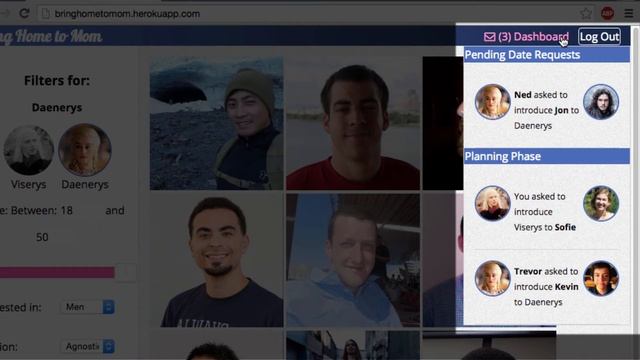Open the Agnostic religion dropdown

(88, 347)
